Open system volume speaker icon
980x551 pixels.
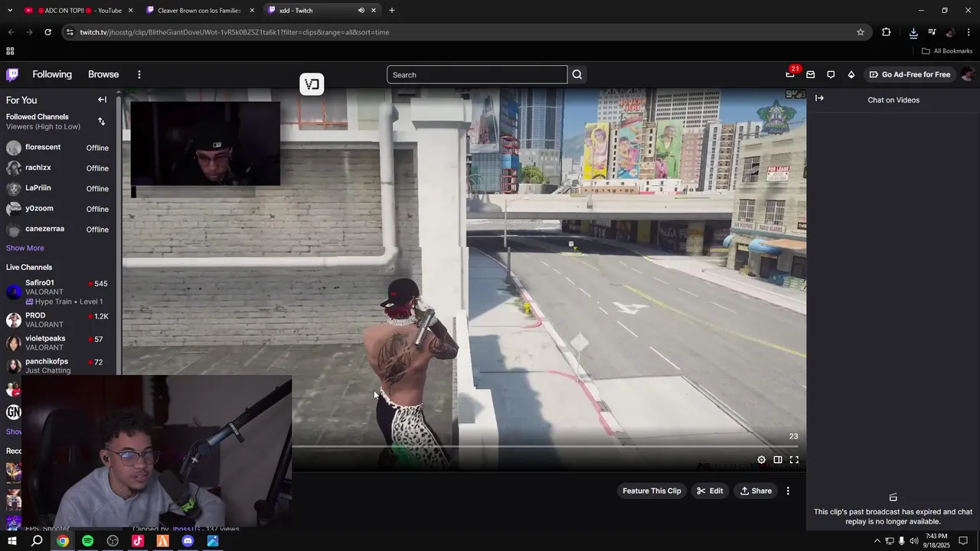[913, 541]
